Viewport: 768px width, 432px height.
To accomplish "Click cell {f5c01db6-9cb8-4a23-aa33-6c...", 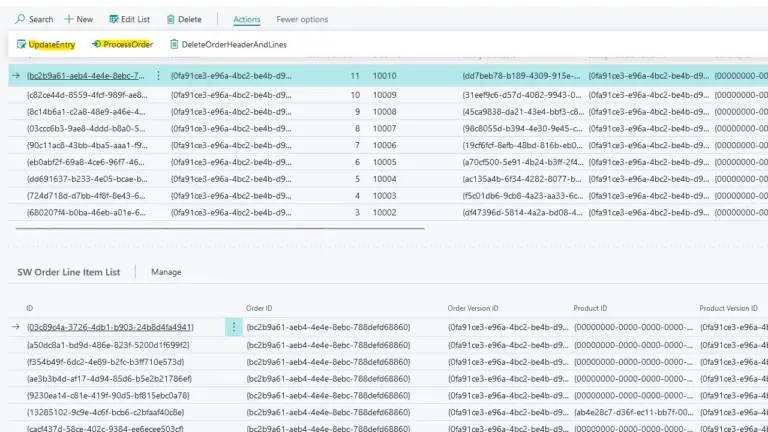I will [522, 195].
